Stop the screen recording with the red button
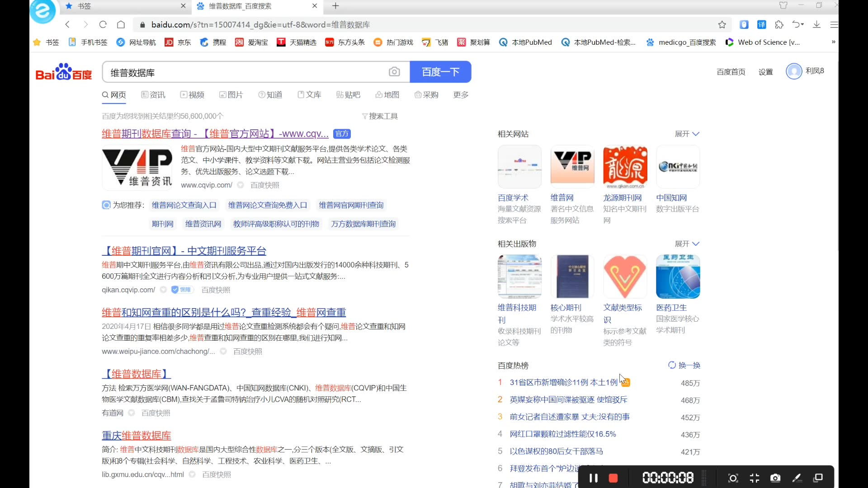This screenshot has height=488, width=868. pyautogui.click(x=613, y=478)
